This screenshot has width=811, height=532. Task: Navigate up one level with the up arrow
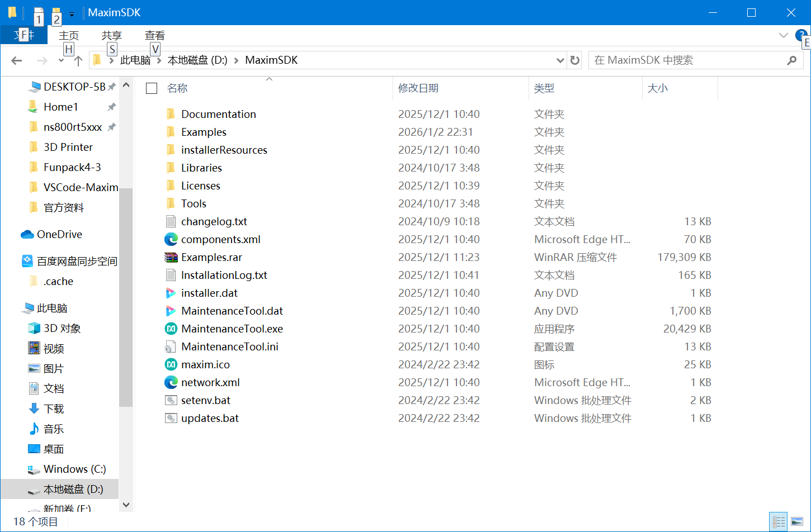click(x=78, y=60)
